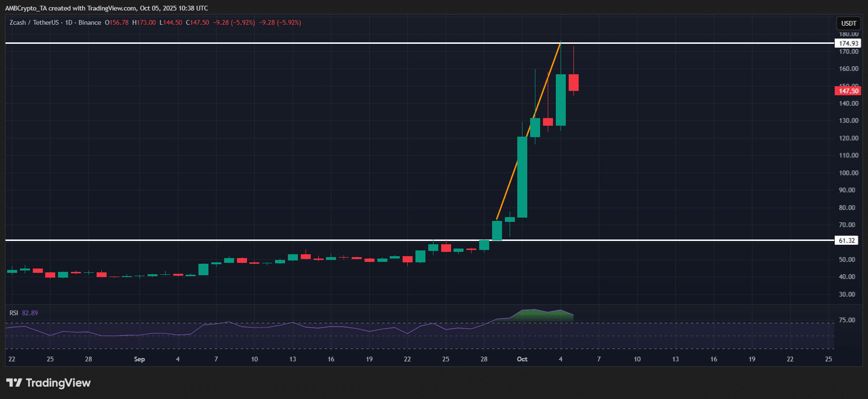Image resolution: width=868 pixels, height=399 pixels.
Task: Click the lower white horizontal support line
Action: coord(420,240)
